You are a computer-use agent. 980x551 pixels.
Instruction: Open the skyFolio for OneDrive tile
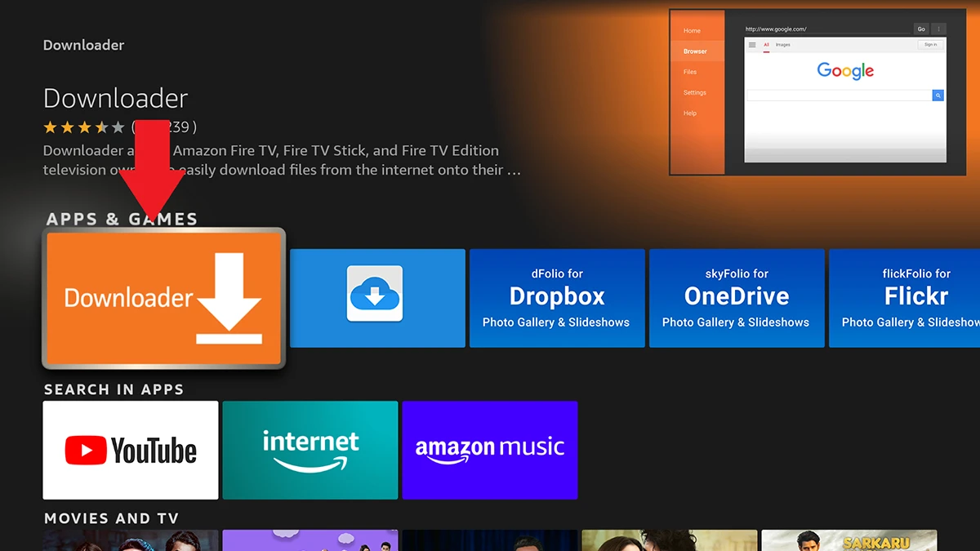[737, 298]
